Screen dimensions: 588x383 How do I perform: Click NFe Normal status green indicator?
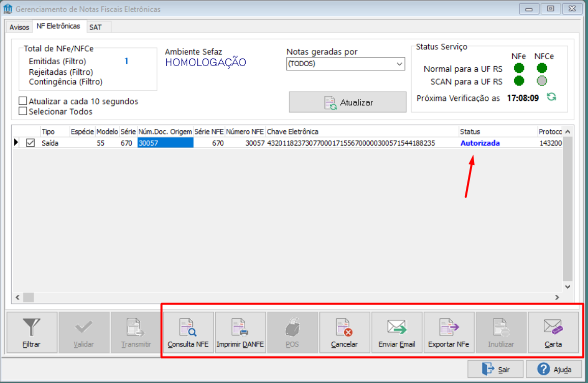(x=519, y=68)
